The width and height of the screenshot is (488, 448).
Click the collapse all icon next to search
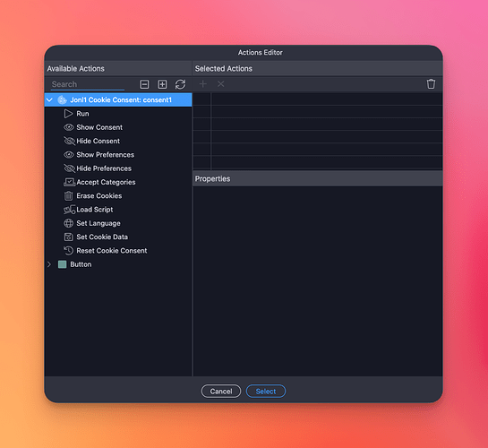[144, 84]
